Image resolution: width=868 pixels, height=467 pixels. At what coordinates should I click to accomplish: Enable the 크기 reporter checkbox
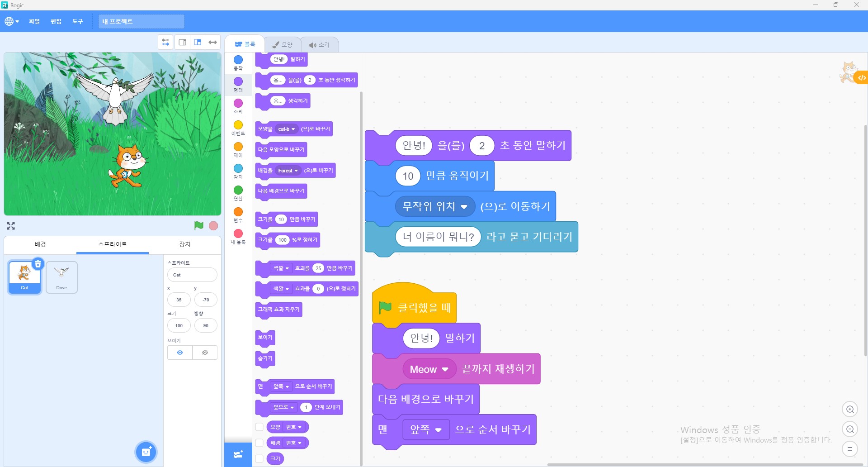tap(259, 458)
